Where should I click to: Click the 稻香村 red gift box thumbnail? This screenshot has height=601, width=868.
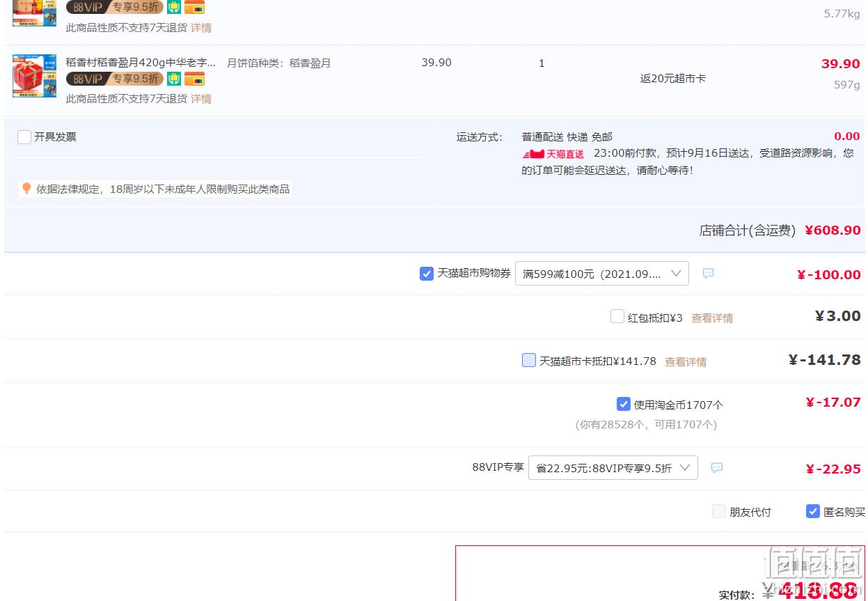tap(34, 76)
